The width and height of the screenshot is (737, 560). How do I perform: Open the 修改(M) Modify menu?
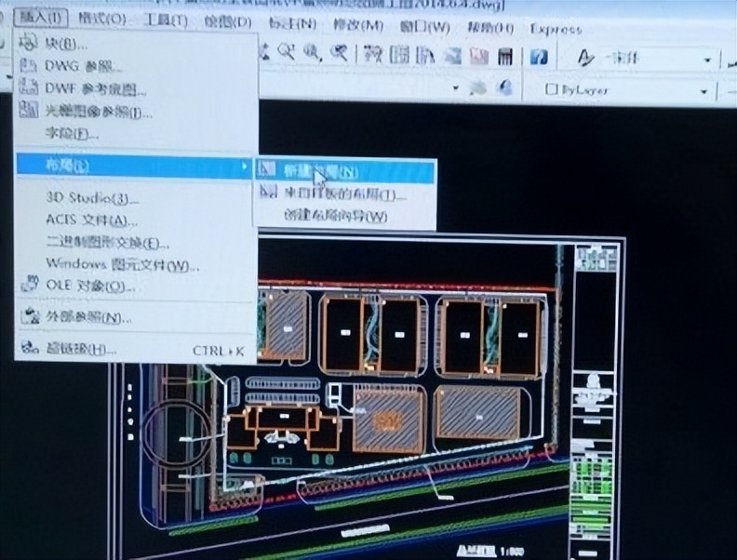[x=358, y=24]
